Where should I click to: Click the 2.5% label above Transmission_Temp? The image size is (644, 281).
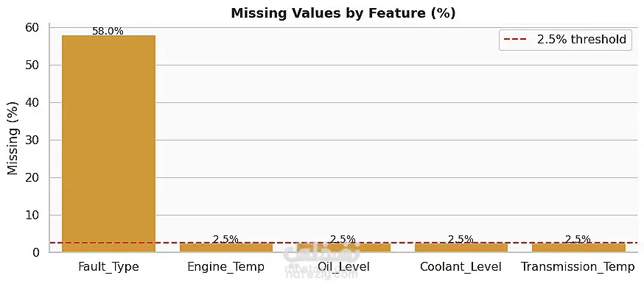click(x=578, y=239)
